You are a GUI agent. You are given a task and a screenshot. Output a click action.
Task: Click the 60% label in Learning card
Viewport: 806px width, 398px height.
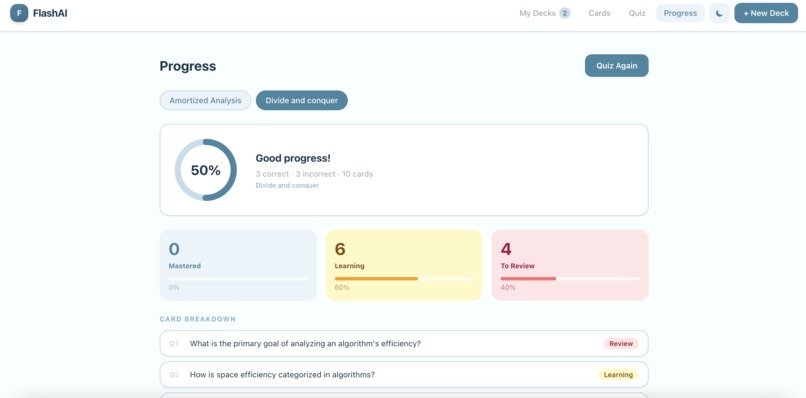click(342, 287)
